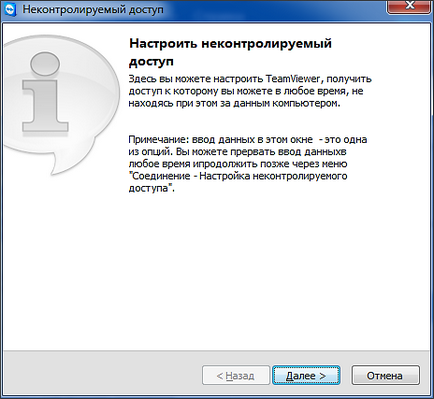434x399 pixels.
Task: Click the window title Неконтролируемый доступ
Action: pyautogui.click(x=93, y=9)
